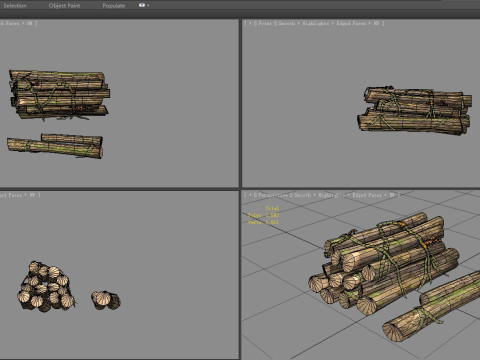Screen dimensions: 480x360
Task: Select the large log stack in upper-left viewport
Action: coord(59,95)
